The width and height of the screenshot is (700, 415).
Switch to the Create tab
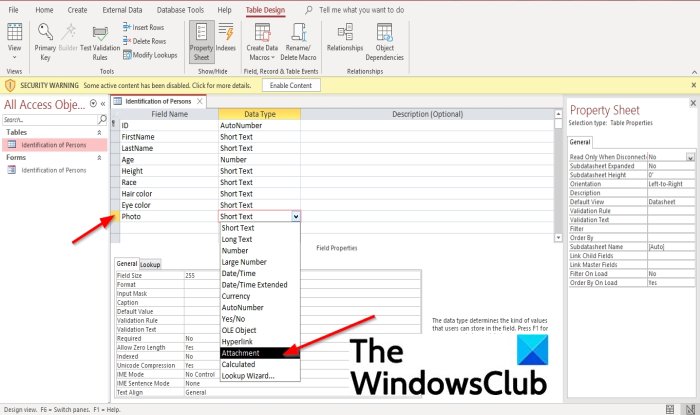[77, 10]
